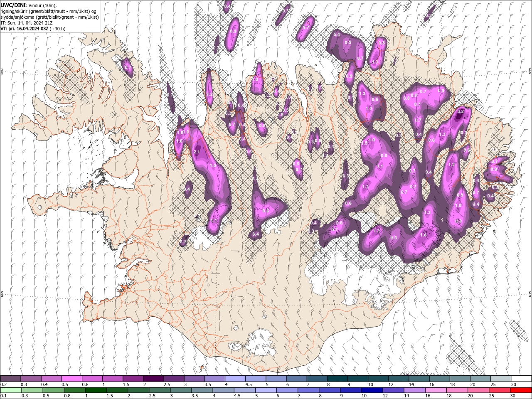
Task: Click the 2.1 snowfall value on the map
Action: coord(197,152)
